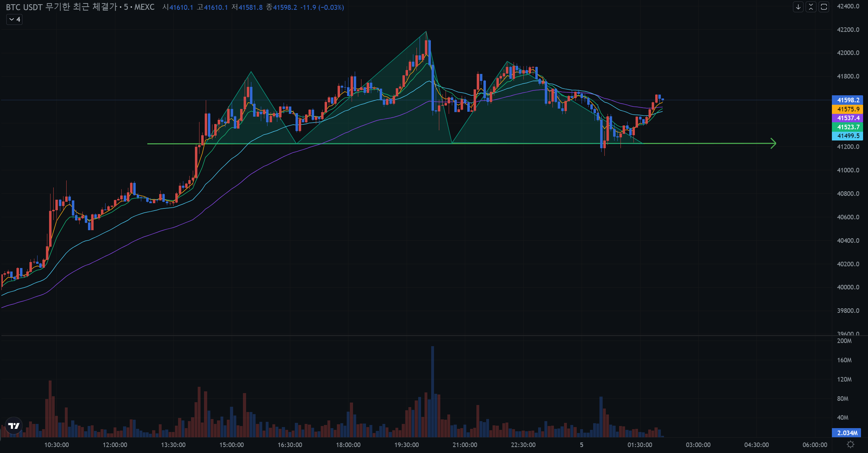Click the TradingView logo at bottom left
The image size is (868, 453).
(14, 426)
